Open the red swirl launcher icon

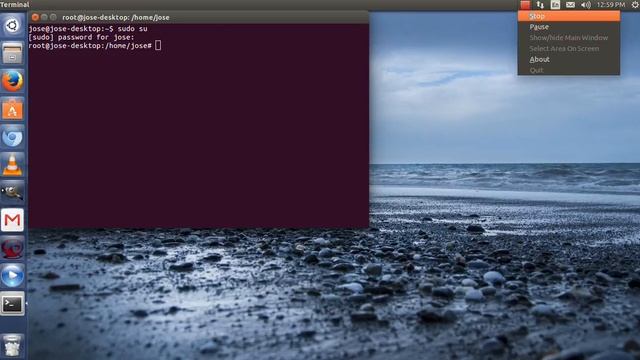point(12,248)
